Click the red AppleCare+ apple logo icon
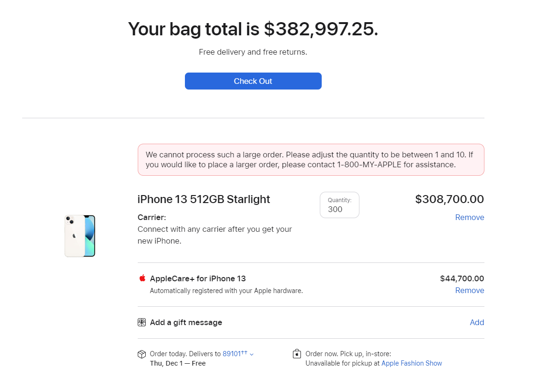 click(x=142, y=278)
